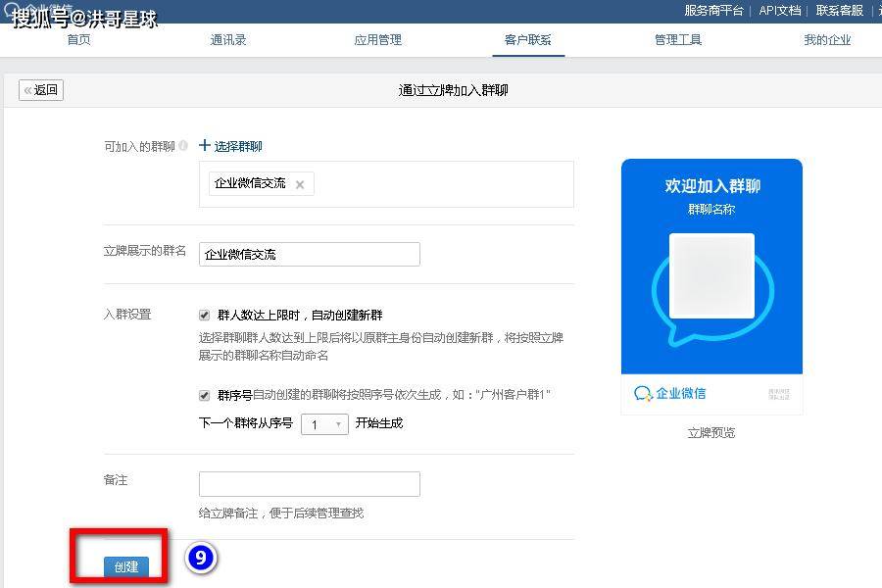Click the dropdown arrow beside number 1
The width and height of the screenshot is (882, 588).
[339, 424]
